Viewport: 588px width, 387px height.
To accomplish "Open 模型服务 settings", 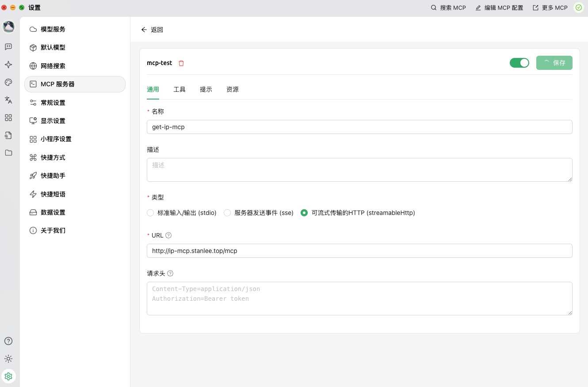I will pyautogui.click(x=75, y=29).
